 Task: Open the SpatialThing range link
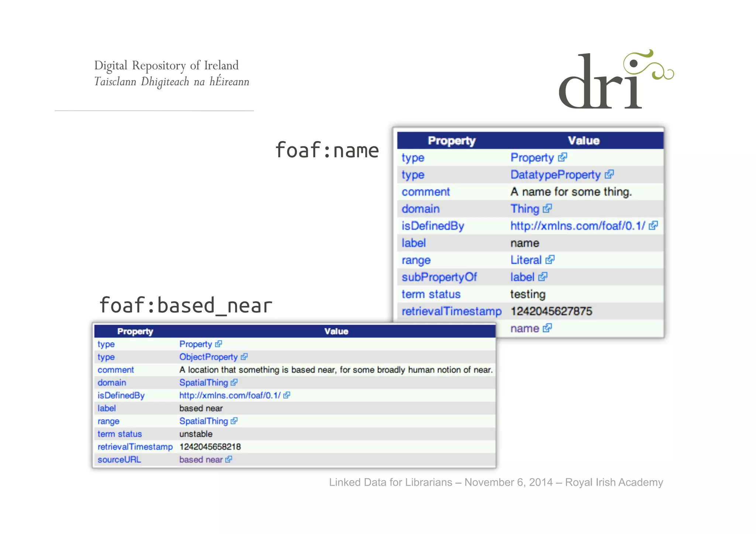[204, 421]
